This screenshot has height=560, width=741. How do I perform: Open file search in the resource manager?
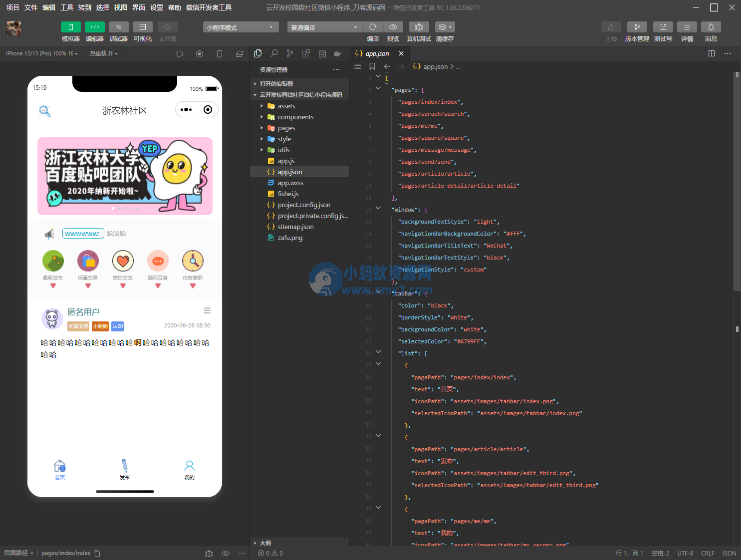point(274,53)
